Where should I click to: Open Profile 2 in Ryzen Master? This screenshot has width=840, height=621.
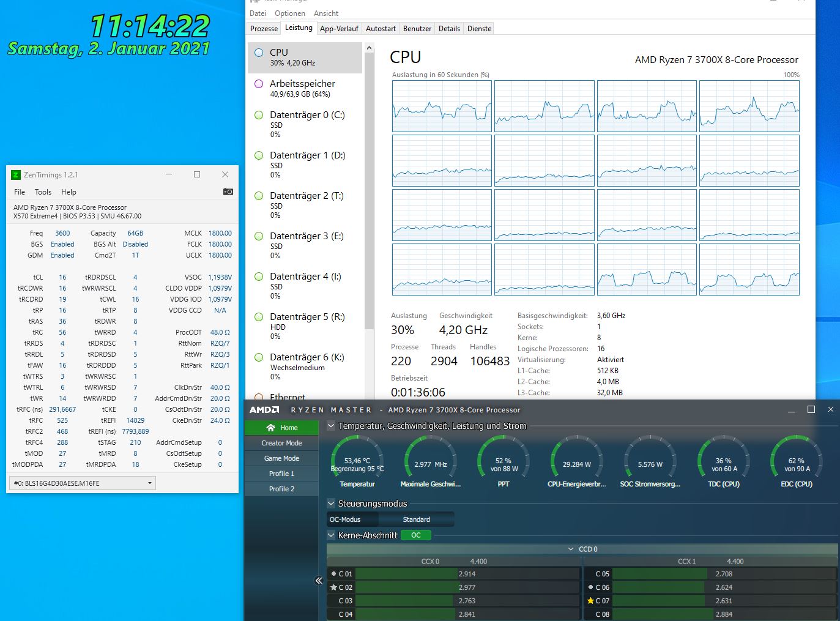coord(281,489)
